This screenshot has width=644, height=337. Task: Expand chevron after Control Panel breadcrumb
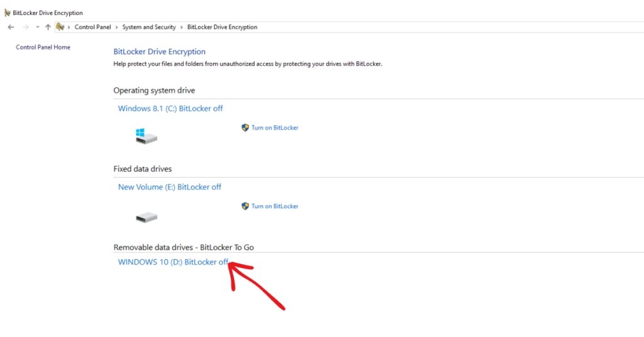click(116, 27)
